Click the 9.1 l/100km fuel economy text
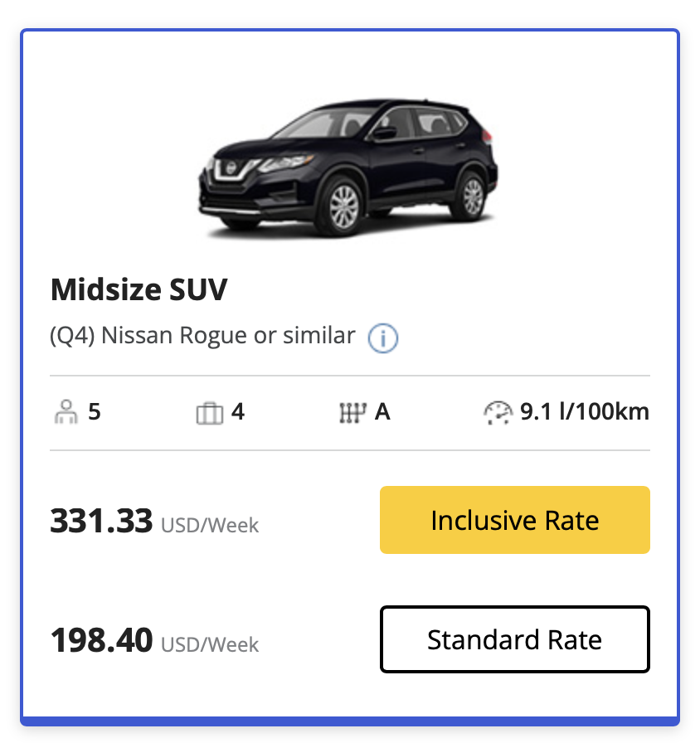 (x=584, y=411)
